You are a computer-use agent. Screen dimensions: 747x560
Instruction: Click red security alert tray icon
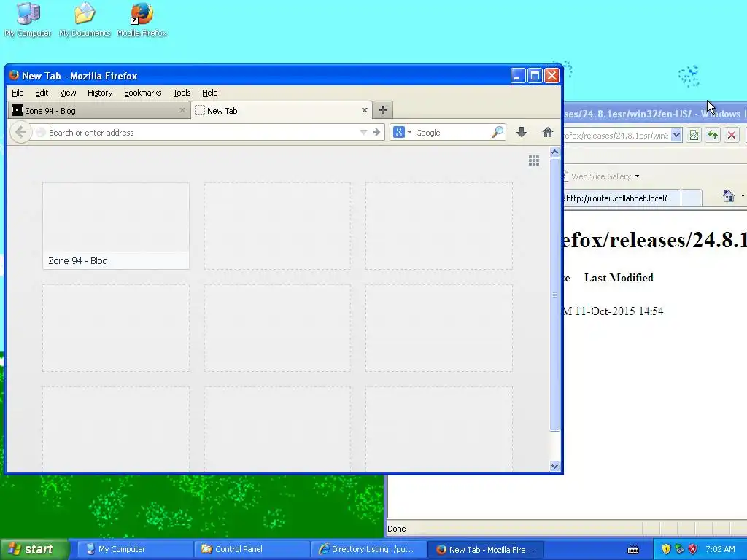point(693,549)
